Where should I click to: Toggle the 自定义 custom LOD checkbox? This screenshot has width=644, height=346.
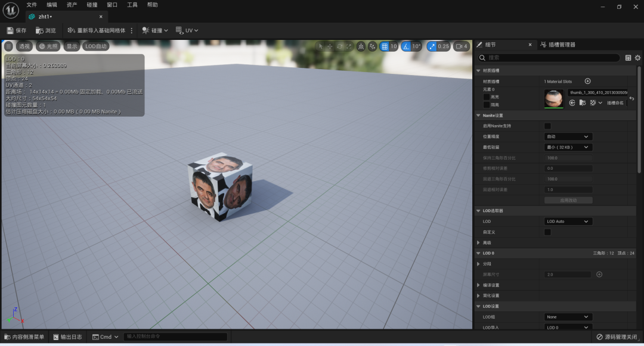tap(547, 232)
